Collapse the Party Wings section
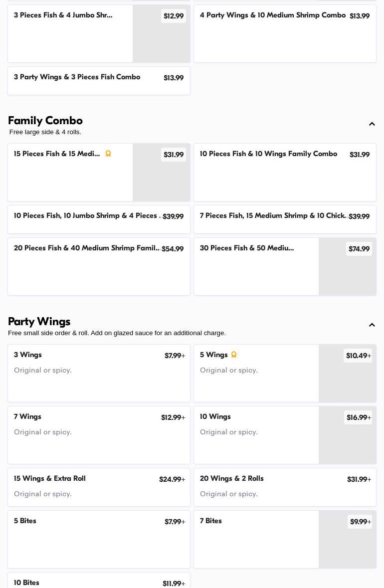The width and height of the screenshot is (384, 588). [372, 325]
